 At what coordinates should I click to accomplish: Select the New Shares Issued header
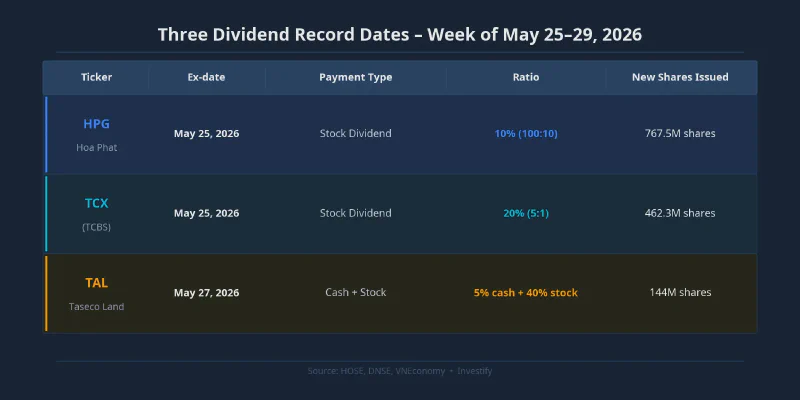680,78
